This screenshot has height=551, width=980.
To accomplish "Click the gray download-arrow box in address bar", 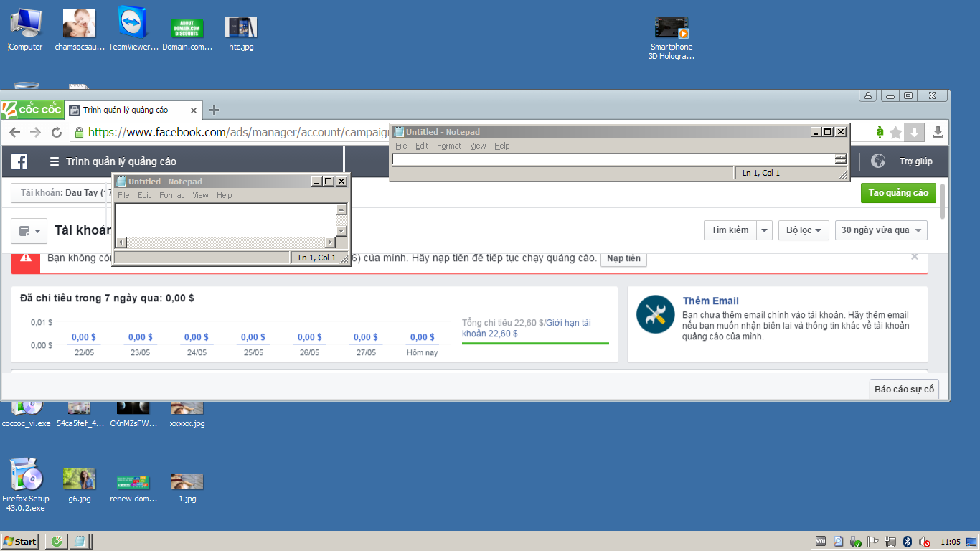I will 914,132.
